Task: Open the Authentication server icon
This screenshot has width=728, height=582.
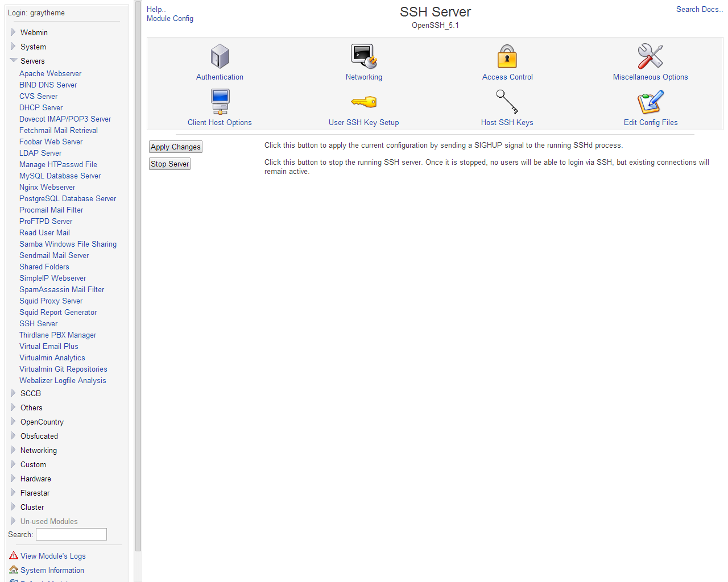Action: pos(220,56)
